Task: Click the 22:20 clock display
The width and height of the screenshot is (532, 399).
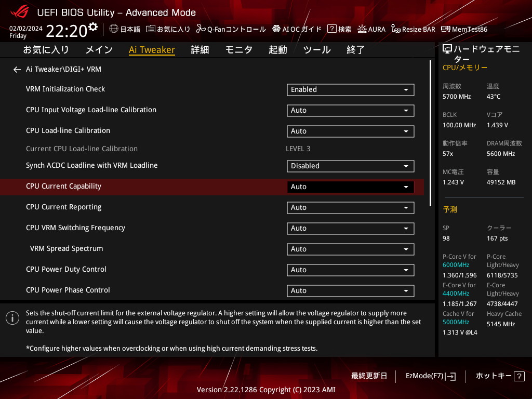Action: coord(66,31)
